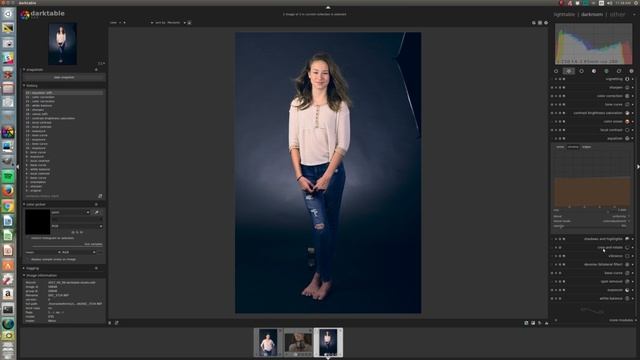Image resolution: width=640 pixels, height=360 pixels.
Task: Switch off the color correction module
Action: 552,96
